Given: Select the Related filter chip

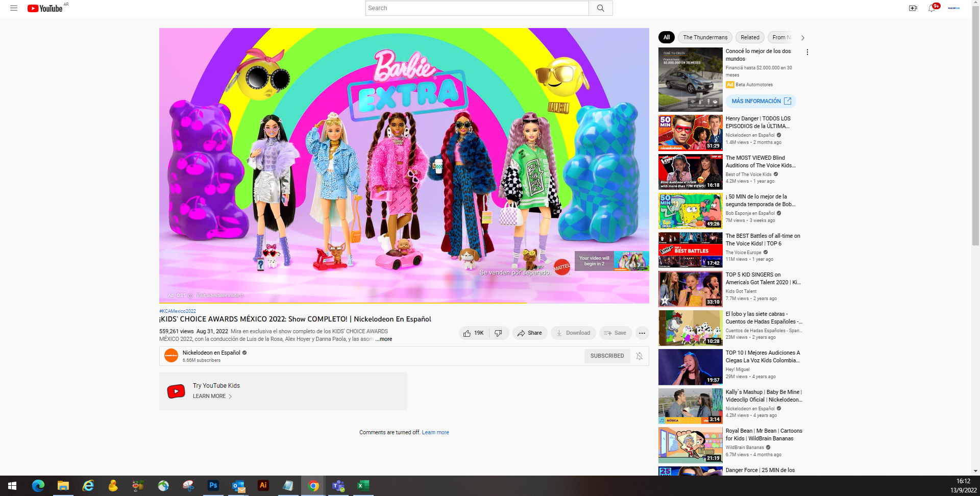Looking at the screenshot, I should 750,37.
